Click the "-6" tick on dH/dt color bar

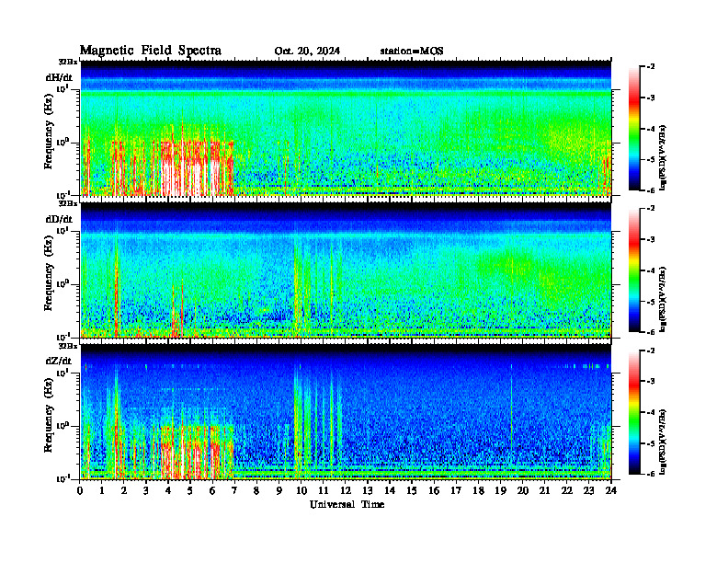tap(651, 190)
